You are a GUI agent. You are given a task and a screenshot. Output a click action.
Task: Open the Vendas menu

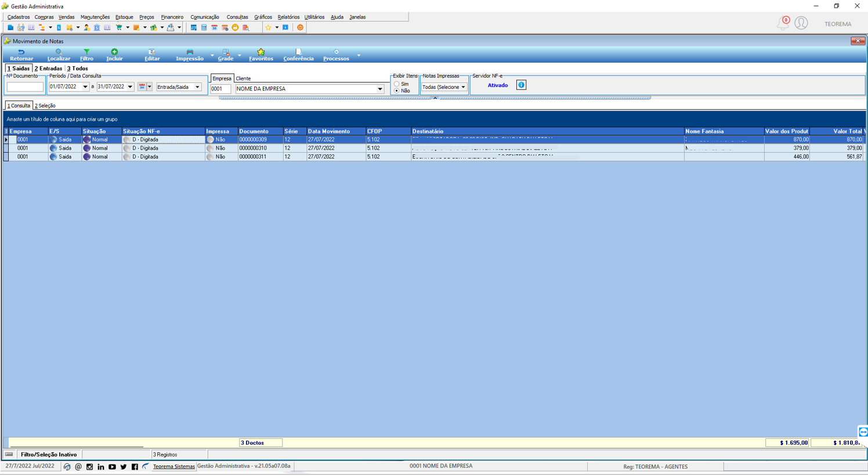(67, 17)
